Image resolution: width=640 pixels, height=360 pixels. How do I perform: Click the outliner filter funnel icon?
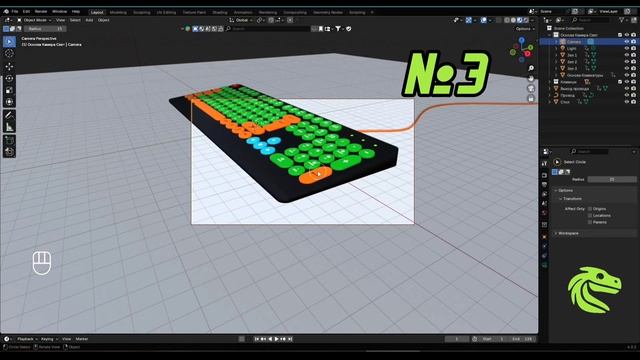(622, 20)
